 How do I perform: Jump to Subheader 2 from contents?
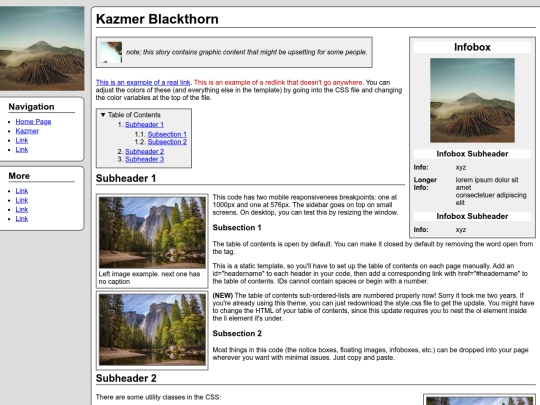(144, 152)
